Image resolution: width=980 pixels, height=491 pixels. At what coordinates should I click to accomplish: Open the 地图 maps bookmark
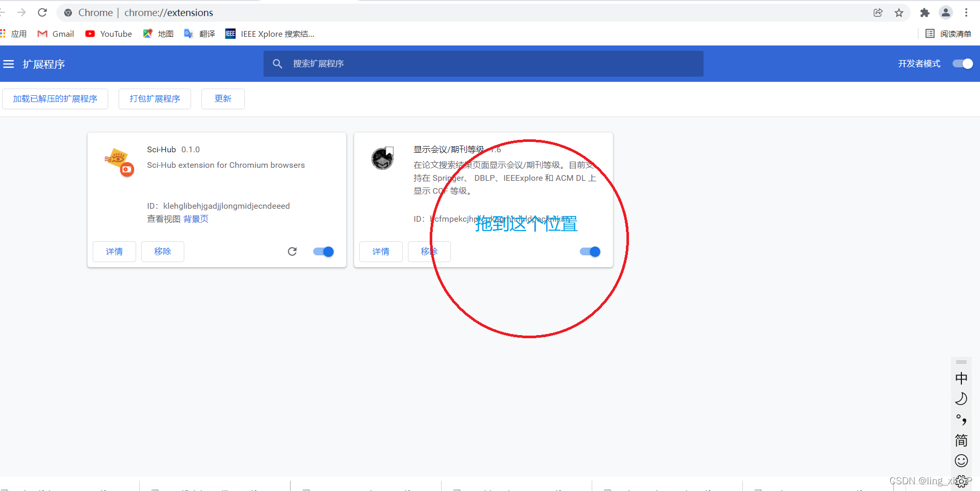pos(158,34)
